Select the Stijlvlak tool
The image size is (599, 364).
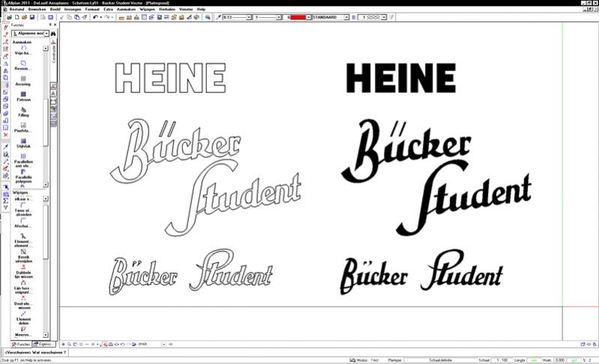point(23,143)
